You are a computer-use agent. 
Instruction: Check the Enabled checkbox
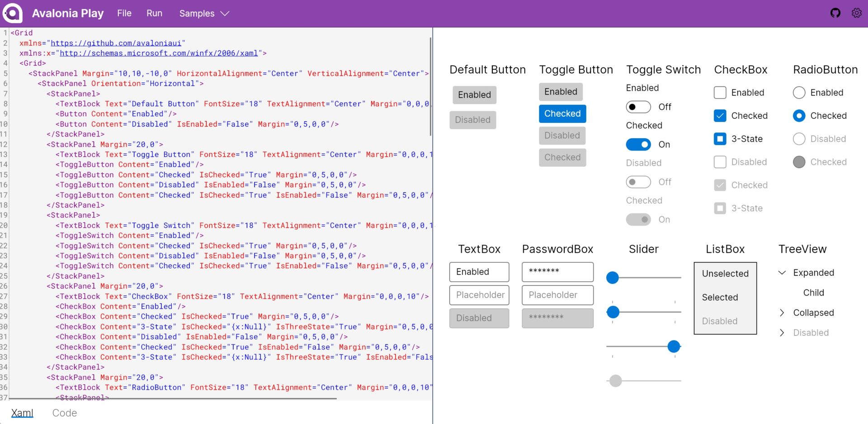click(x=720, y=92)
